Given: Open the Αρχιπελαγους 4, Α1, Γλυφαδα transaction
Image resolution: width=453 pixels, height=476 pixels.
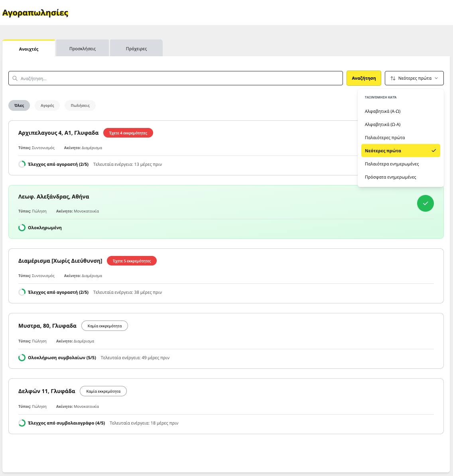Looking at the screenshot, I should pyautogui.click(x=58, y=133).
